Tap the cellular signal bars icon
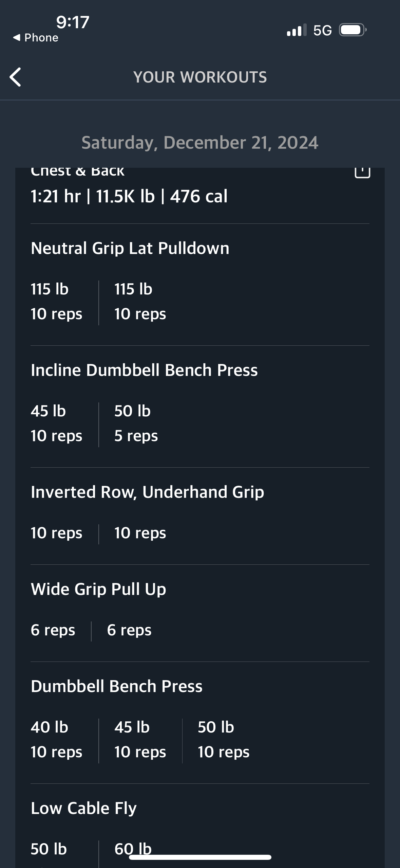This screenshot has width=400, height=868. coord(296,30)
